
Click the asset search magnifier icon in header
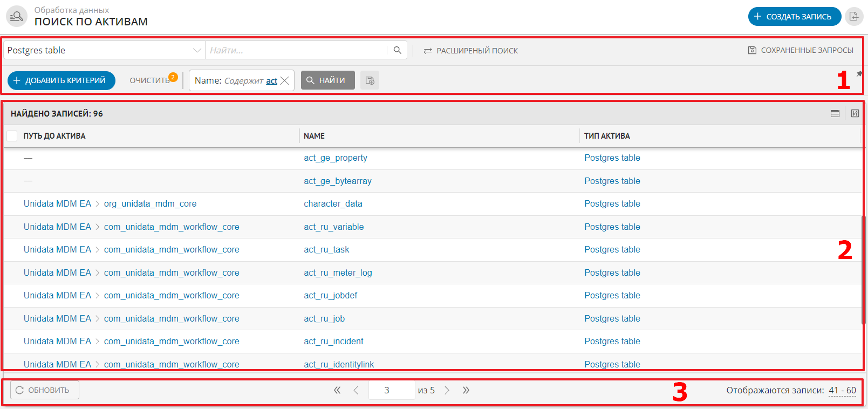pyautogui.click(x=17, y=16)
